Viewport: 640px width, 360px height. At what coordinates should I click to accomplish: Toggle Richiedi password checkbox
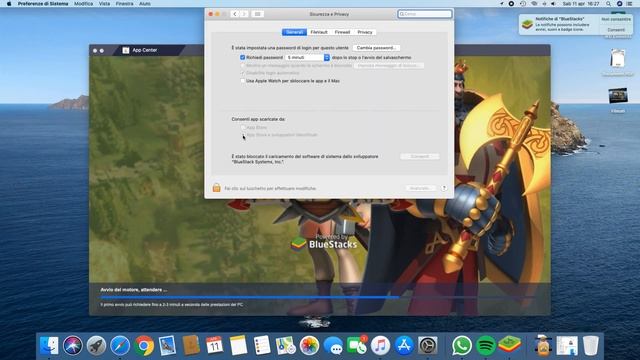(x=242, y=58)
